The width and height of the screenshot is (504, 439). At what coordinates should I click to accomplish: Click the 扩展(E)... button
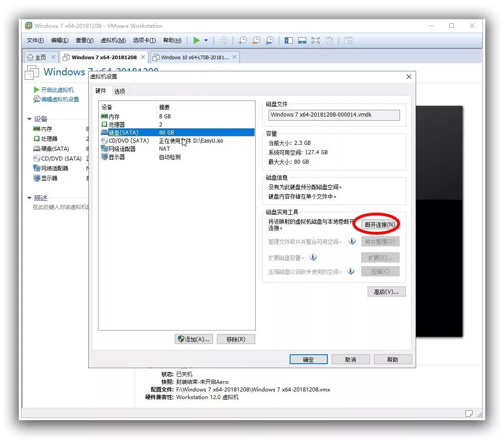[x=380, y=258]
